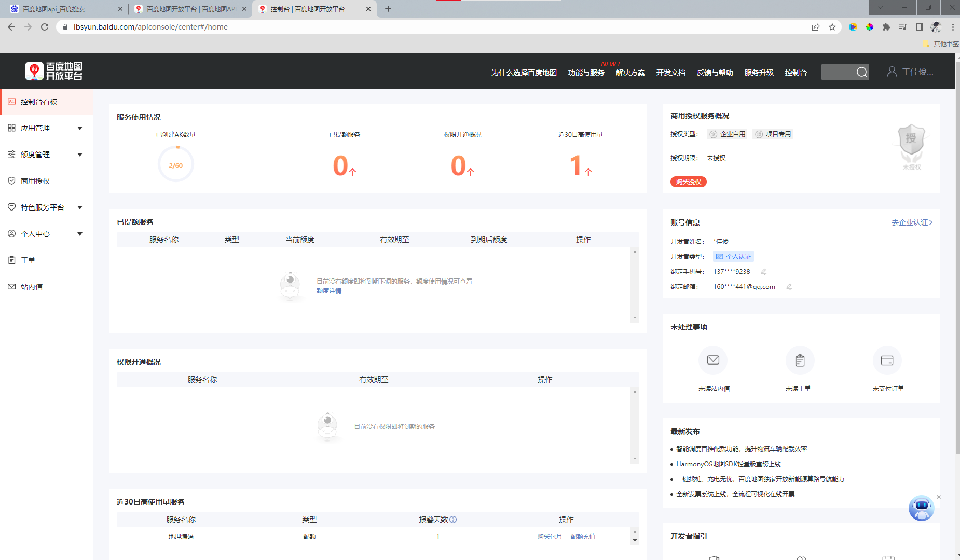Screen dimensions: 960x560
Task: Open the browser extensions puzzle icon
Action: (x=886, y=27)
